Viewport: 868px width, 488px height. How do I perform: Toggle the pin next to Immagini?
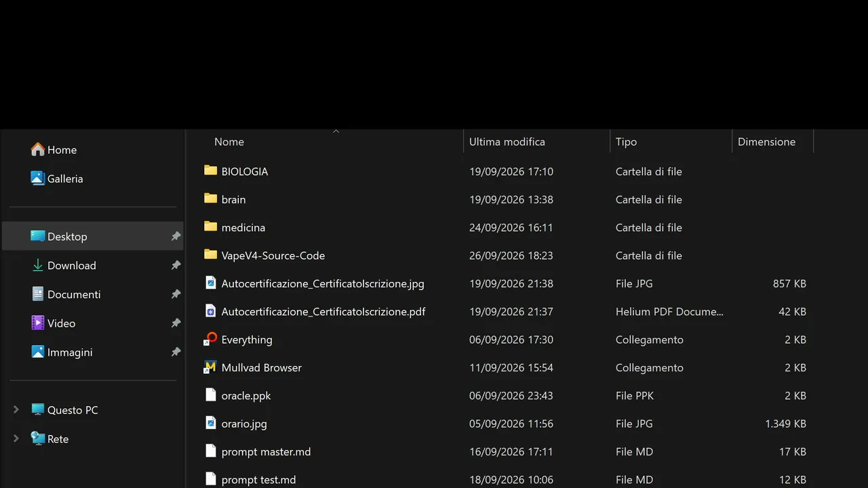point(176,352)
